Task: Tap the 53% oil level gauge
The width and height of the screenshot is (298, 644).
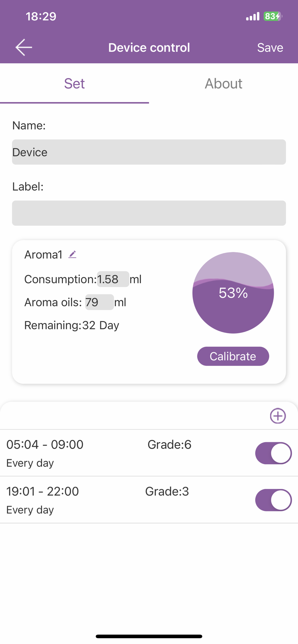Action: pyautogui.click(x=233, y=292)
